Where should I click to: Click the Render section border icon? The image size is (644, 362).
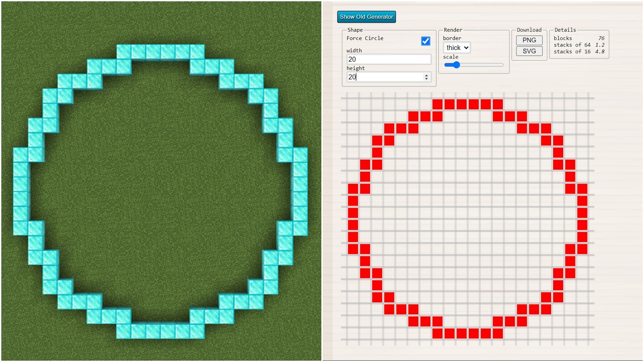(x=457, y=48)
